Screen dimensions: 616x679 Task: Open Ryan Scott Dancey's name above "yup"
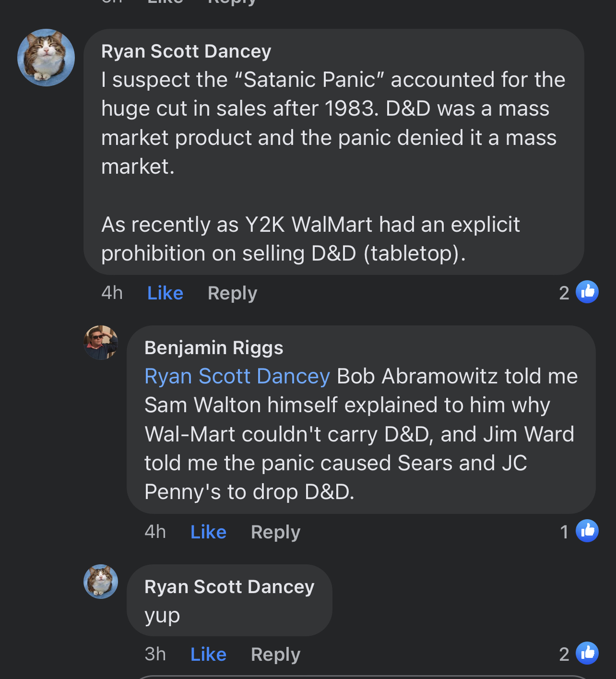(229, 587)
